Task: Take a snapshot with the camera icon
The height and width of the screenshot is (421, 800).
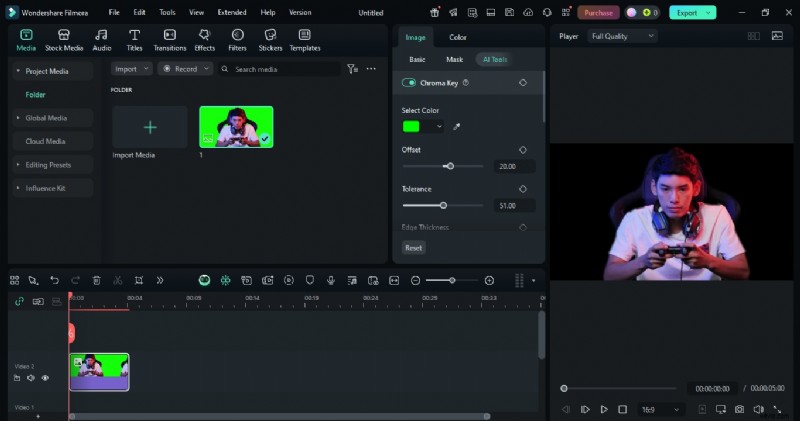Action: (739, 409)
